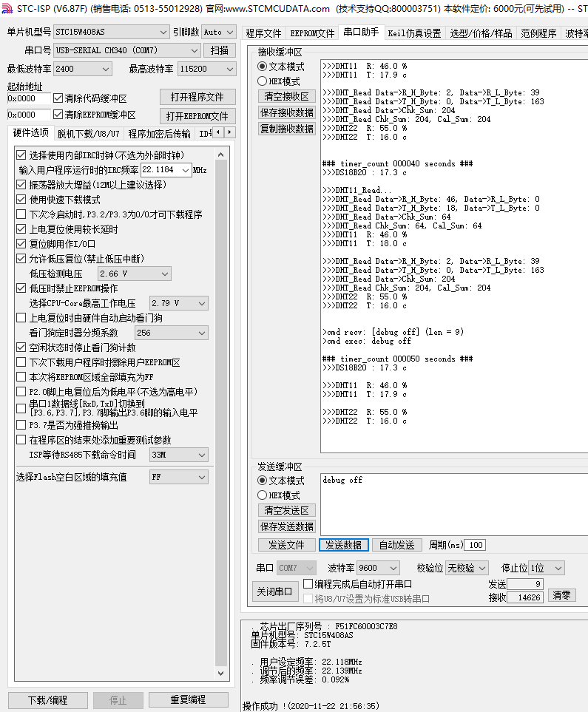The image size is (588, 712).
Task: Switch to EEPROM文件 tab
Action: (312, 33)
